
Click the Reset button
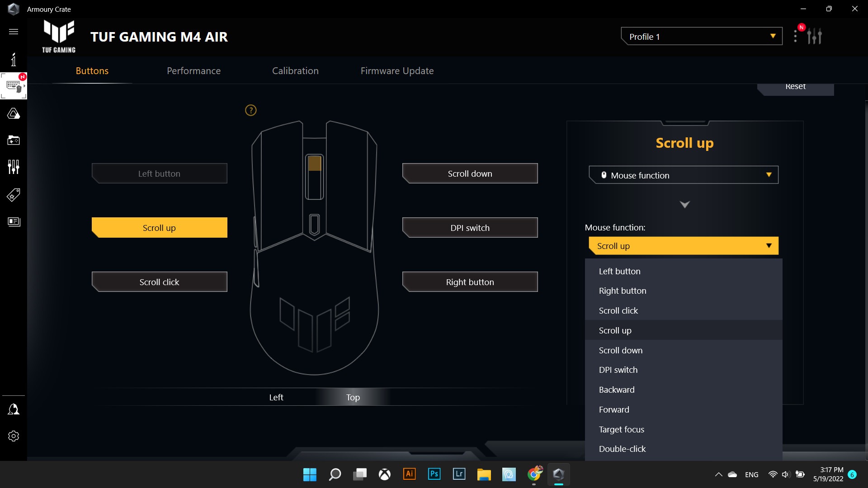tap(796, 89)
